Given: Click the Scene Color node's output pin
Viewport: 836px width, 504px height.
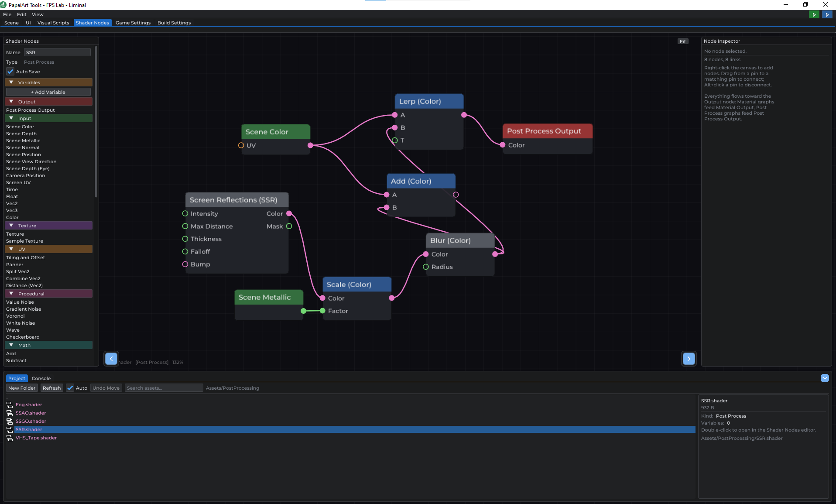Looking at the screenshot, I should pos(310,145).
